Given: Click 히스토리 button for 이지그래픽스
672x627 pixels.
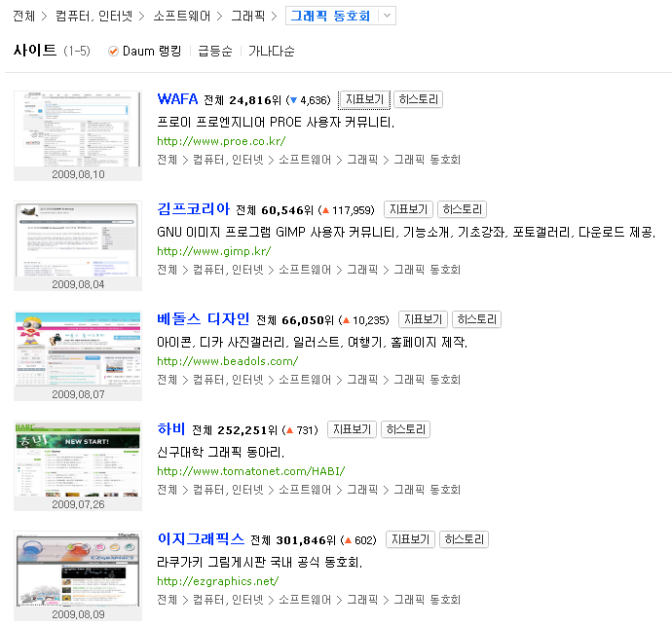Looking at the screenshot, I should click(465, 539).
